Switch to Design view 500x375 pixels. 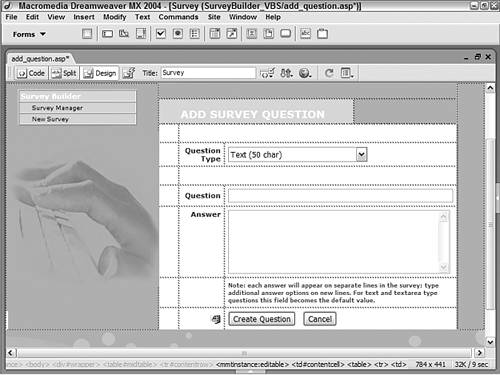coord(100,73)
